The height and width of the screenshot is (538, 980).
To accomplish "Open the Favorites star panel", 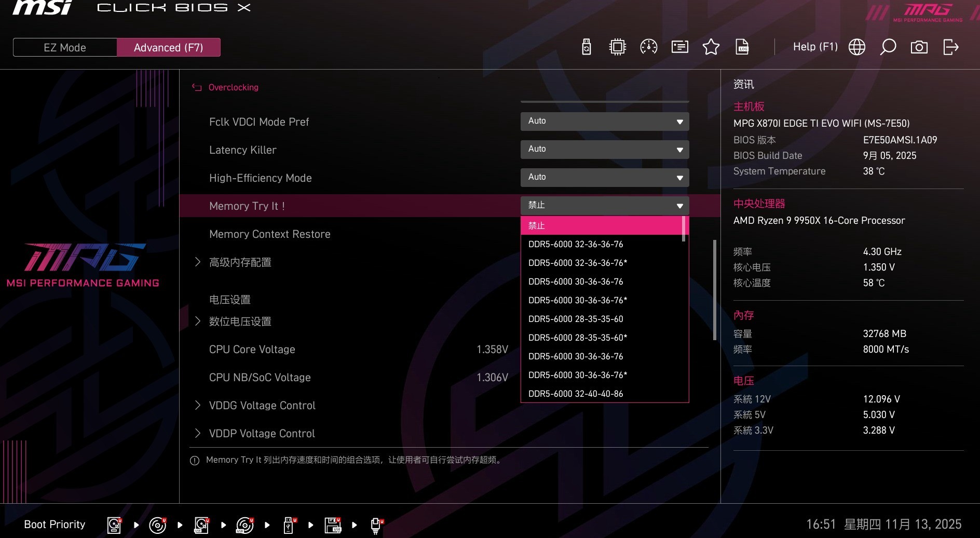I will 711,47.
